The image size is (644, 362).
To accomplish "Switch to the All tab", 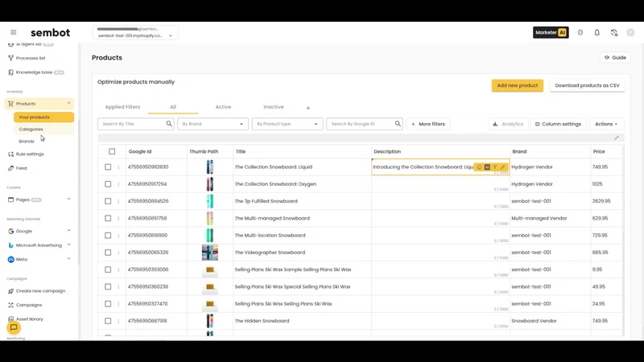I will (173, 107).
